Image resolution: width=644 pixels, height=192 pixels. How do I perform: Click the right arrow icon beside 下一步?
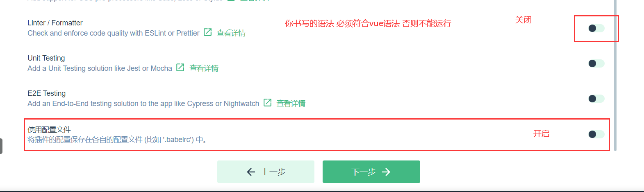[x=386, y=172]
